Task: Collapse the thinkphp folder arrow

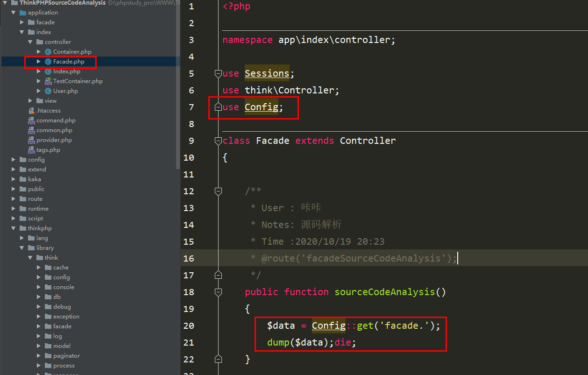Action: [x=14, y=228]
